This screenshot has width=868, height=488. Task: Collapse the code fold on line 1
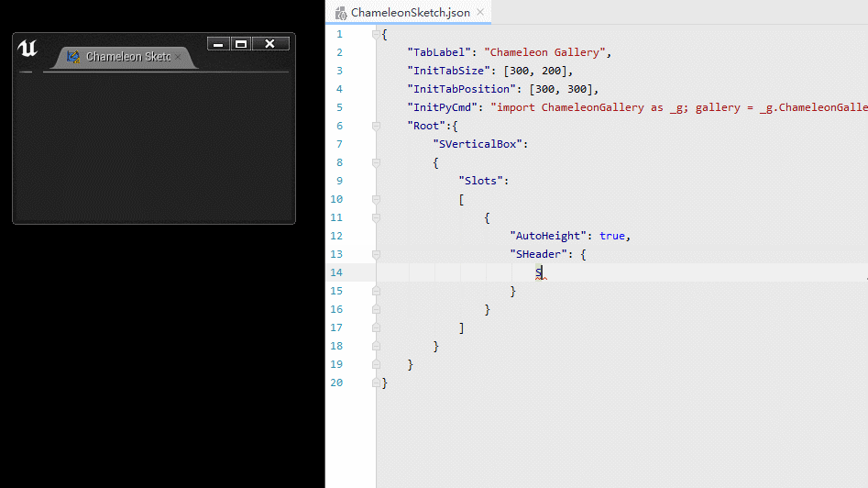pos(376,34)
